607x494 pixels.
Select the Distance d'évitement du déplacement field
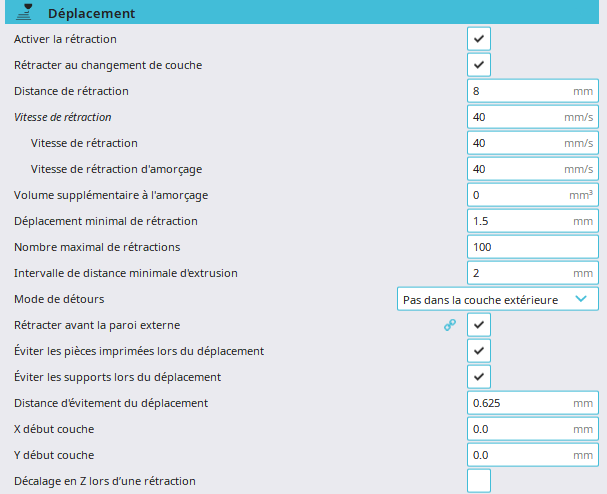533,403
